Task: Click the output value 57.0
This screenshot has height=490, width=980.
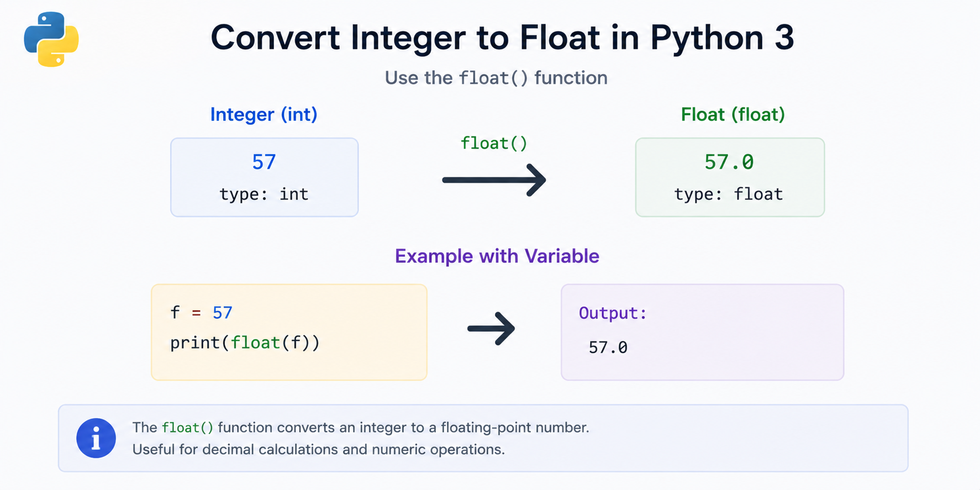Action: click(608, 347)
